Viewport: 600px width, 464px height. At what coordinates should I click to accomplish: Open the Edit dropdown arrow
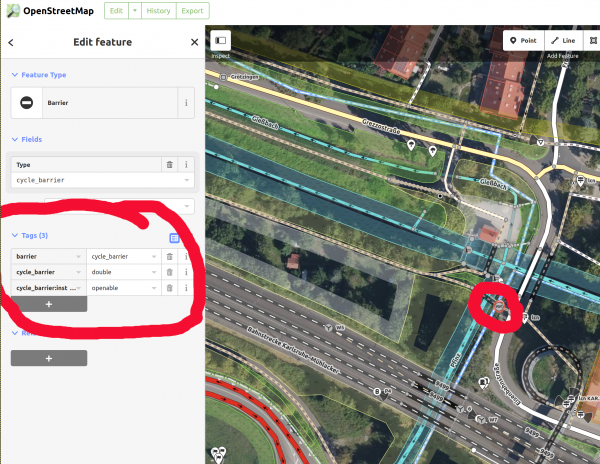click(136, 12)
